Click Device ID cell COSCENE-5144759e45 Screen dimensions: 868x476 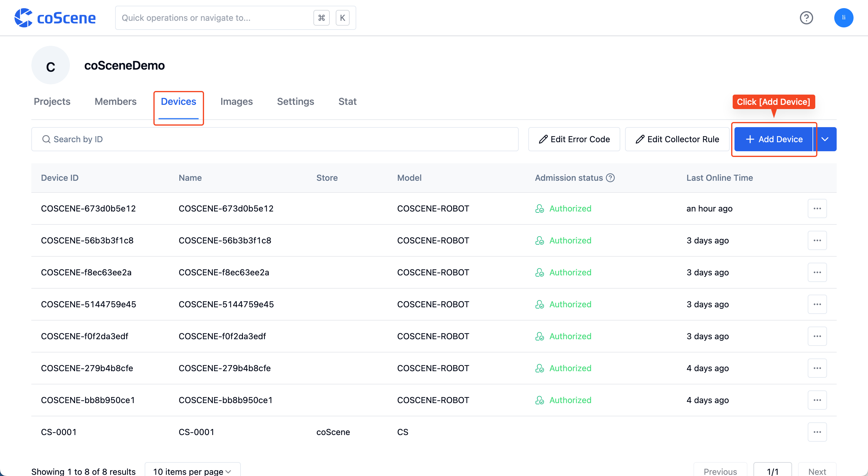click(89, 304)
